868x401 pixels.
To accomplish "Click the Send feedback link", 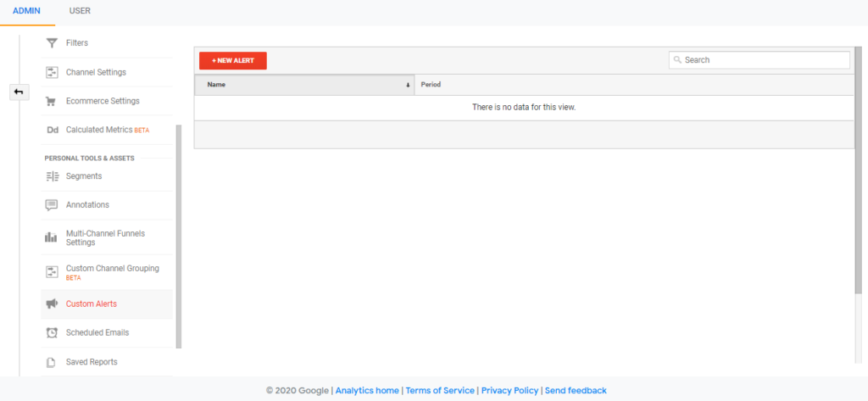I will 576,391.
